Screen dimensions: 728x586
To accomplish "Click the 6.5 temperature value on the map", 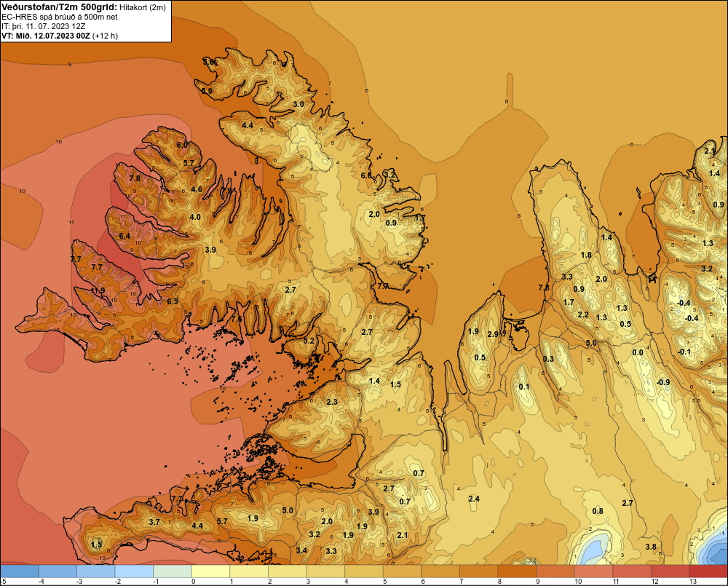I will click(x=173, y=301).
